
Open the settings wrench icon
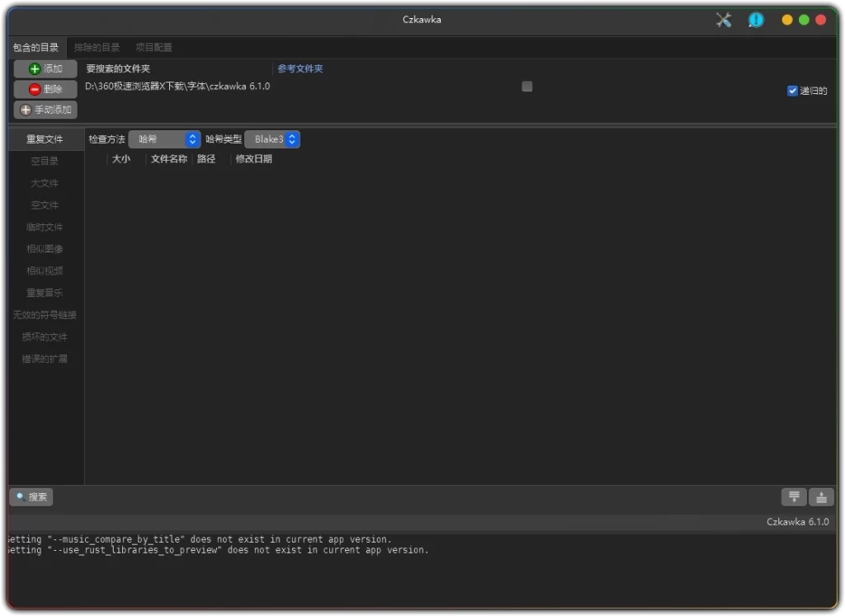point(724,20)
